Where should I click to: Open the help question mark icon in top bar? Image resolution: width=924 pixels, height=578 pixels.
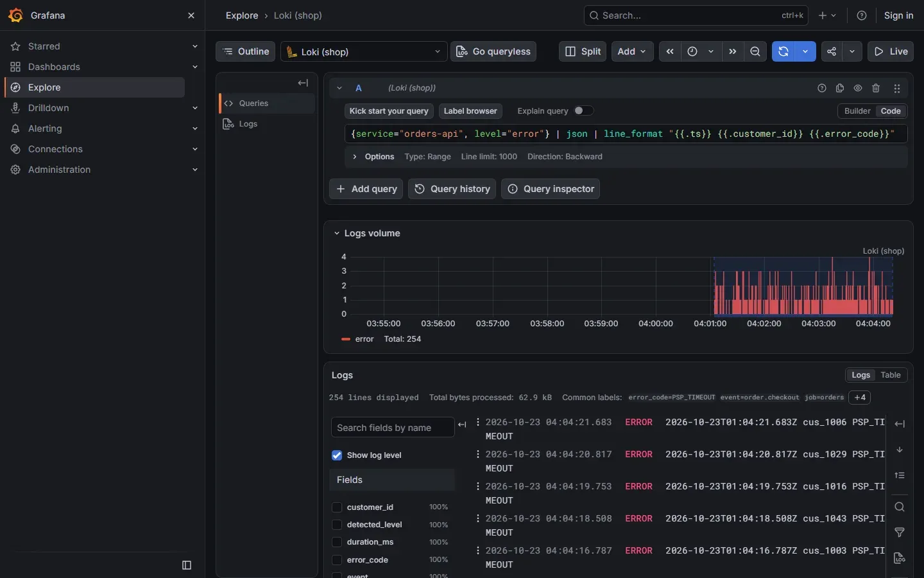click(x=862, y=15)
